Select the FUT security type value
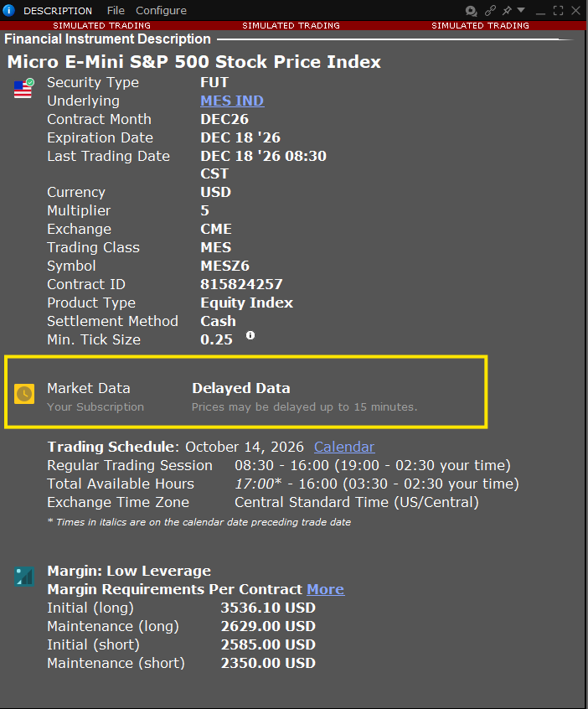 [x=214, y=83]
